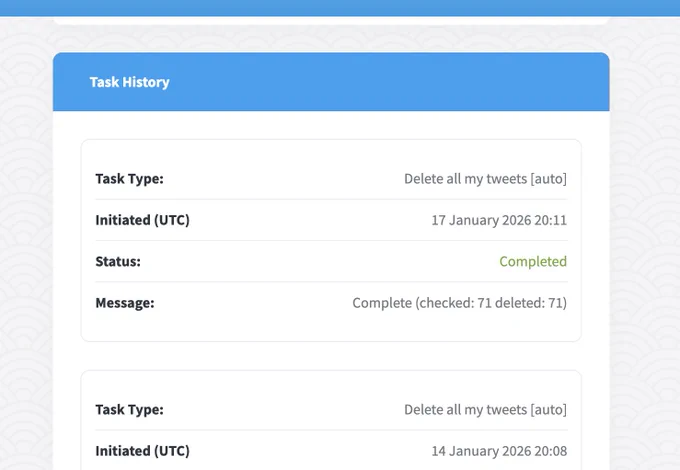Click the date '14 January 2026 20:08'
This screenshot has height=470, width=680.
[x=499, y=451]
